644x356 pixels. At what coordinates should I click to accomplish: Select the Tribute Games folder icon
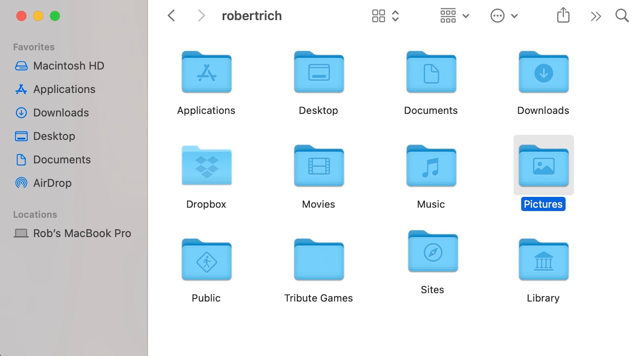pos(319,259)
